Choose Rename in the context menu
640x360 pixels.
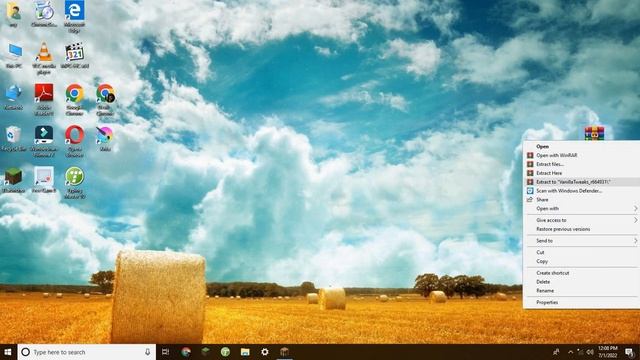(582, 291)
